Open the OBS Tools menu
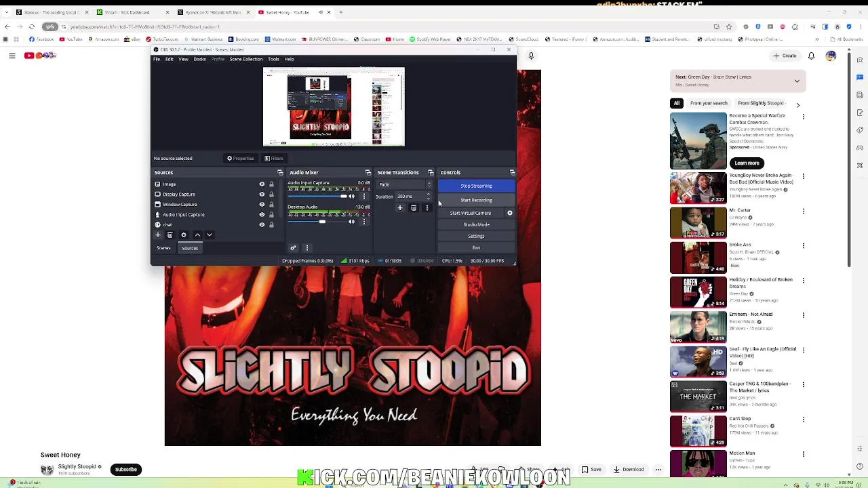868x488 pixels. click(x=273, y=59)
